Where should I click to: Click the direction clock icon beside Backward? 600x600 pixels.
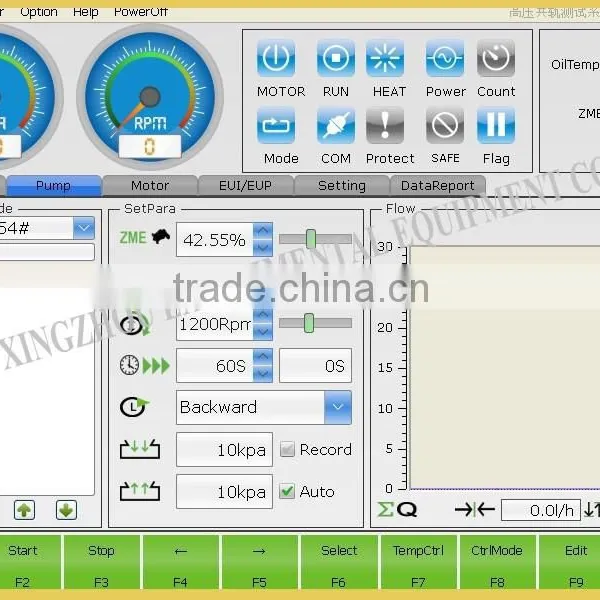point(134,407)
